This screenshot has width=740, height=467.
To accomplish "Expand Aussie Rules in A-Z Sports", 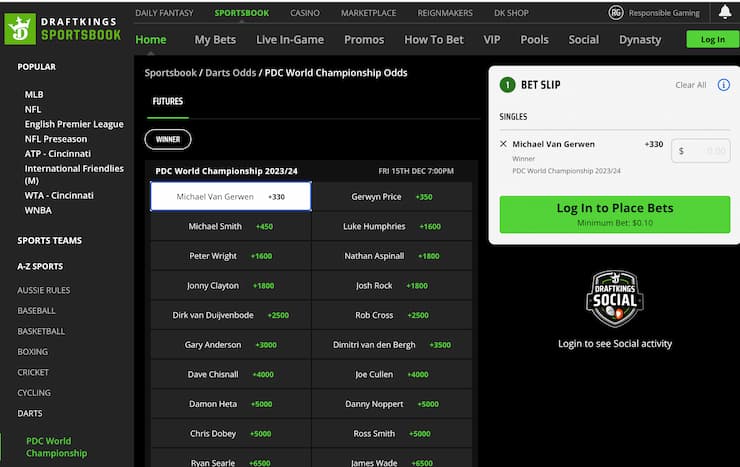I will [x=43, y=290].
